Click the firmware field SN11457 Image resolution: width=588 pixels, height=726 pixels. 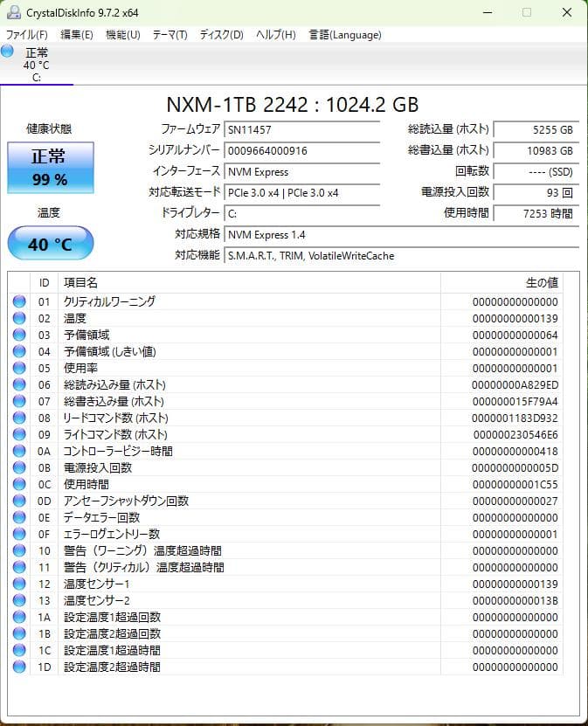301,129
